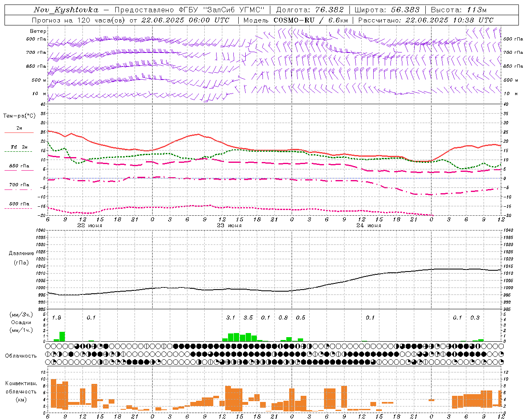Screen dimensions: 525x420
Task: Click the 850 гПа temperature legend entry
Action: point(19,166)
